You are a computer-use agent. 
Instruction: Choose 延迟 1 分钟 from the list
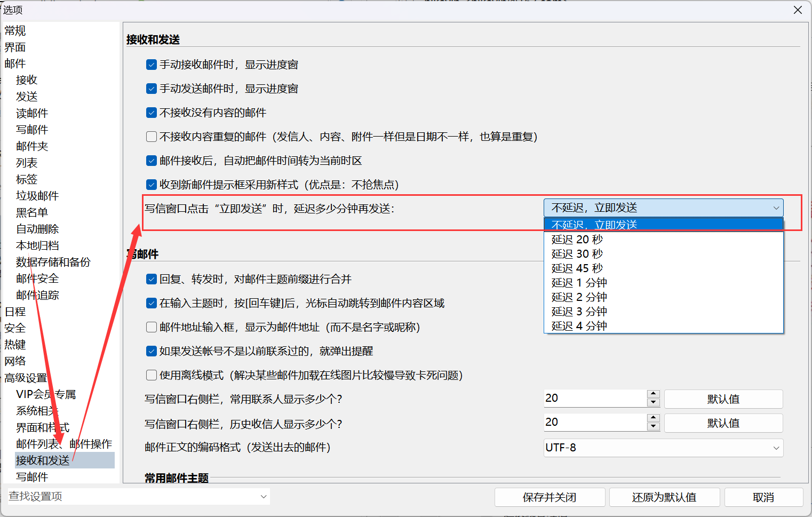664,283
